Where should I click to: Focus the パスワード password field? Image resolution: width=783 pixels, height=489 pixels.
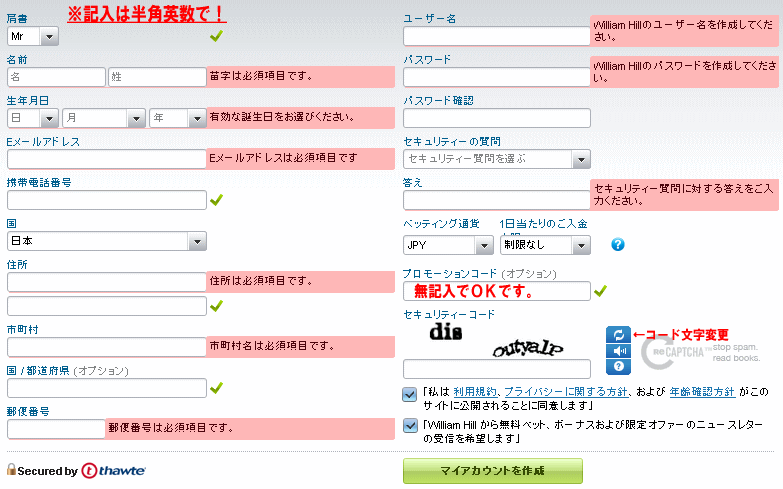497,77
